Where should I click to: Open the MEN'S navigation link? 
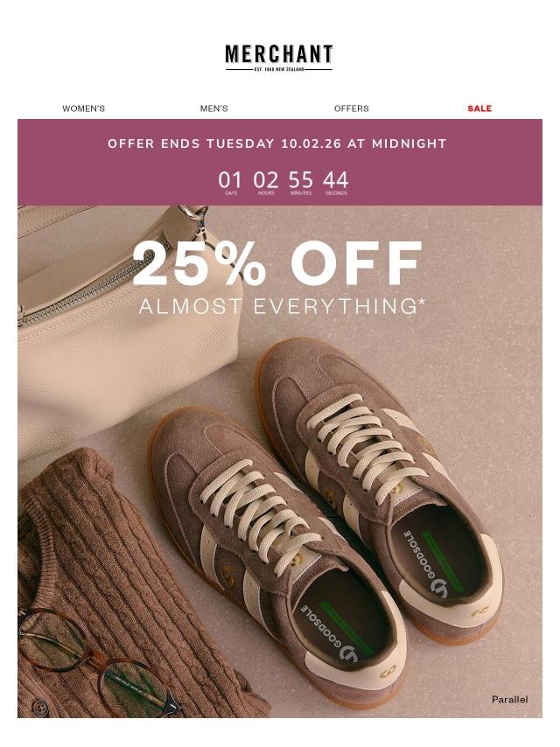214,108
